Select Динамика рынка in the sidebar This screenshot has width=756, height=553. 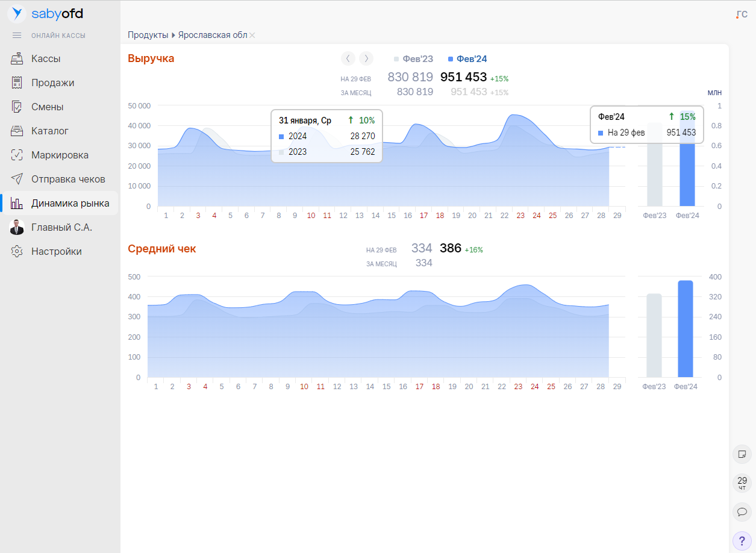click(70, 203)
